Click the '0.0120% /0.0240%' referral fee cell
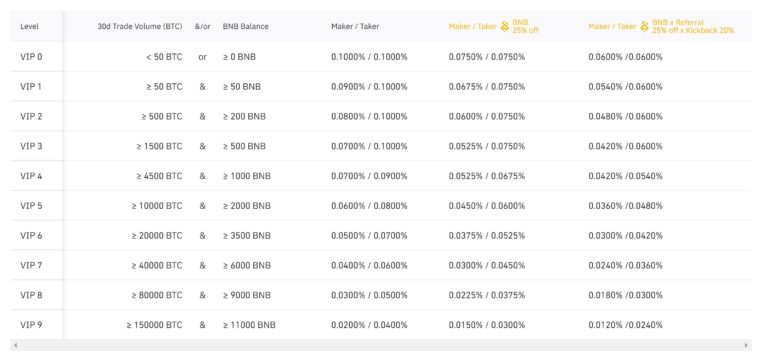The height and width of the screenshot is (362, 768). coord(625,325)
